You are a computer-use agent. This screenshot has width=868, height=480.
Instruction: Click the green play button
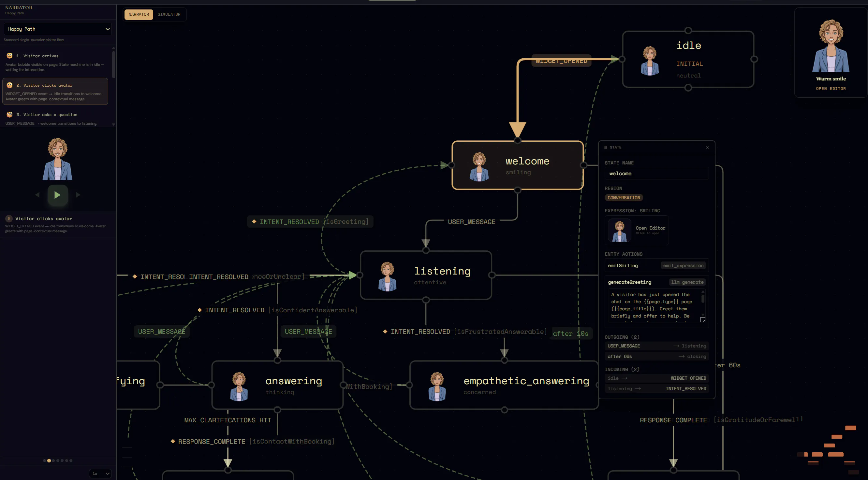click(x=58, y=195)
